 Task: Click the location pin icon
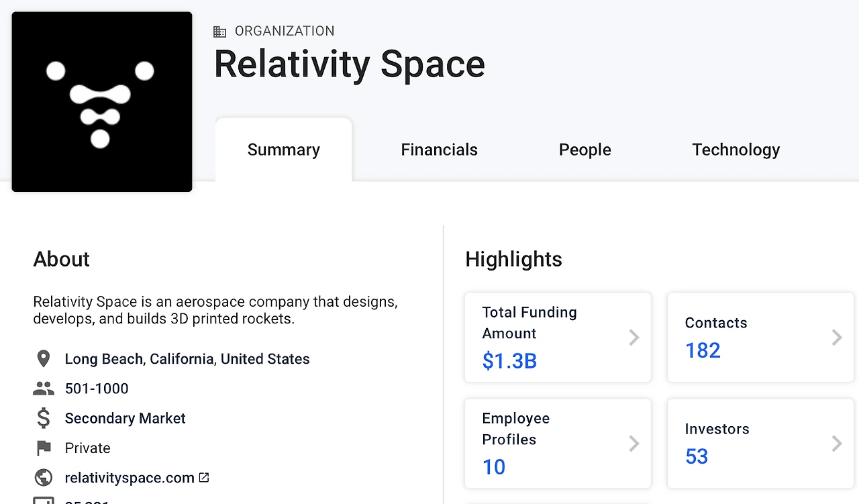tap(43, 359)
